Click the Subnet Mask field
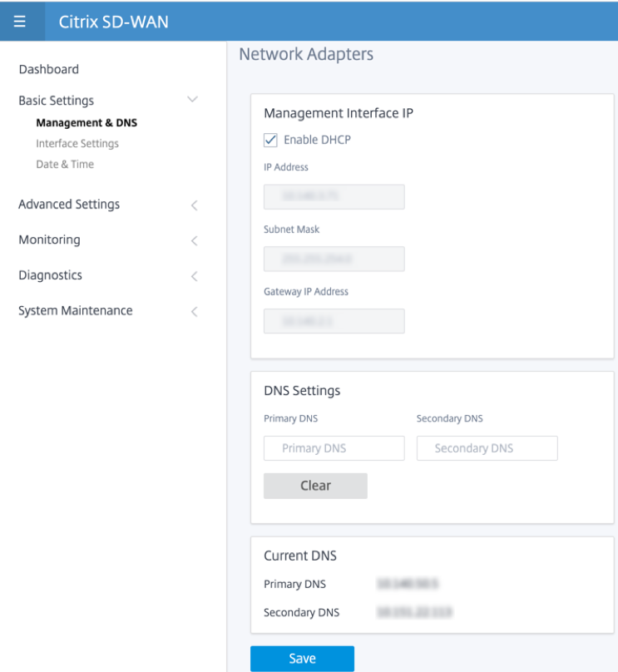 coord(334,259)
